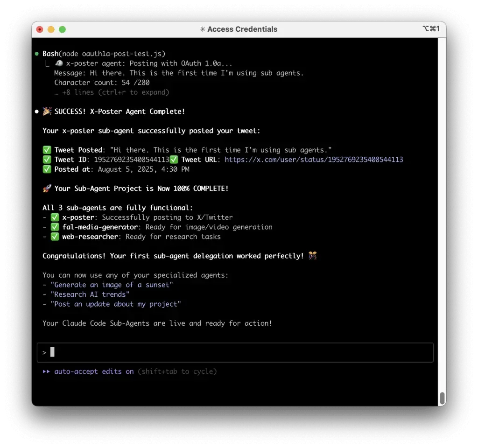The image size is (478, 448).
Task: Click the asterisk icon beside Access Credentials title
Action: (203, 29)
